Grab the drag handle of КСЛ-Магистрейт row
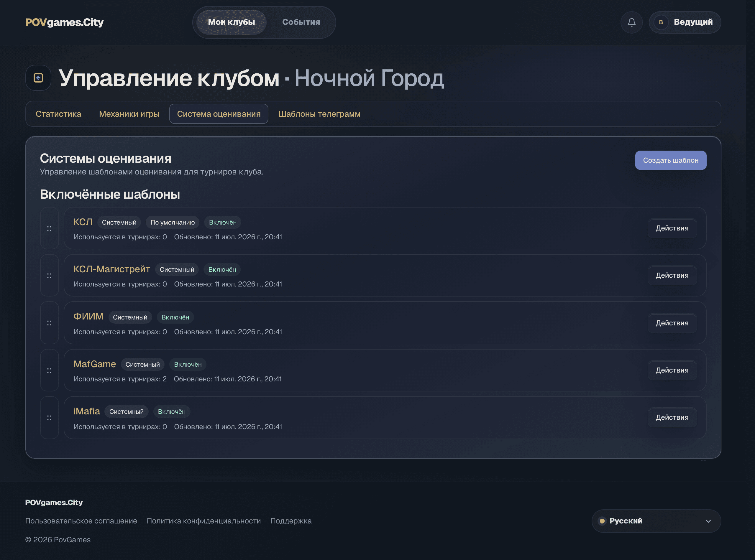This screenshot has width=755, height=560. 50,275
